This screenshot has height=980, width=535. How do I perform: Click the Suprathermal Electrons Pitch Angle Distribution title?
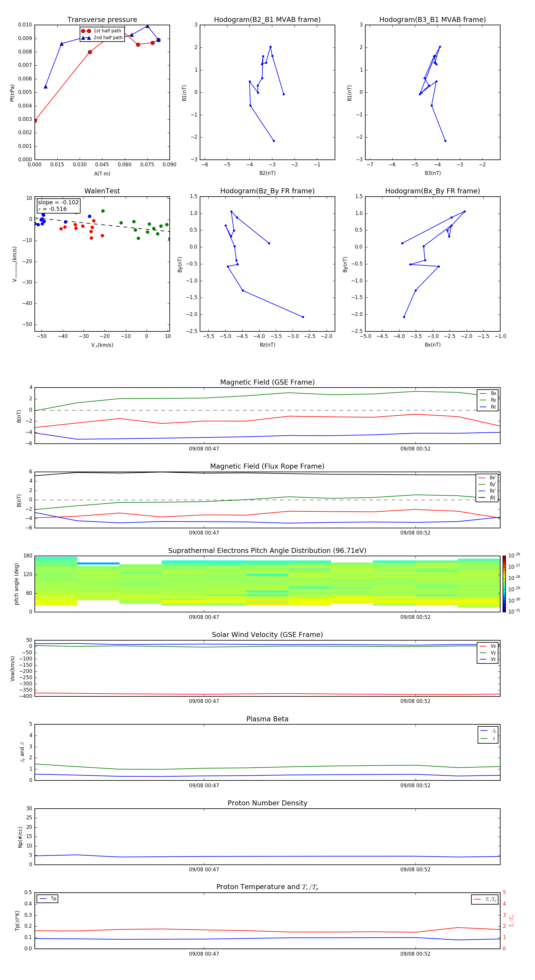(x=267, y=551)
